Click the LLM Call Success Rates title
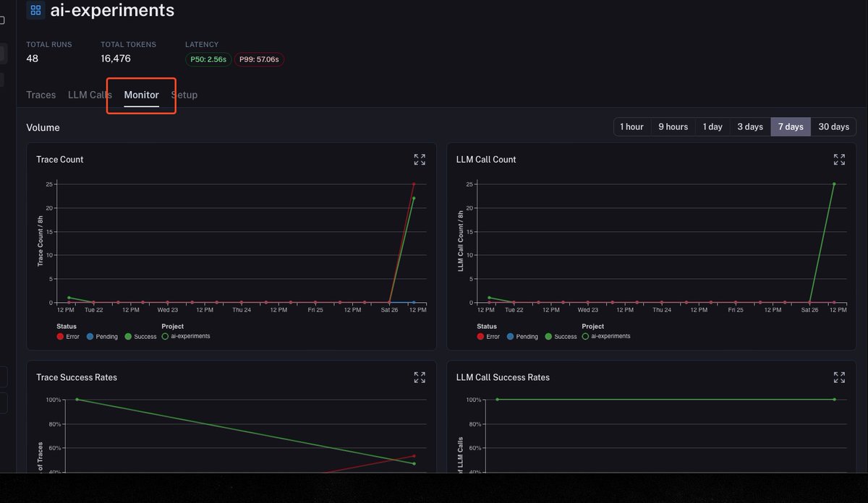This screenshot has height=503, width=868. click(503, 377)
